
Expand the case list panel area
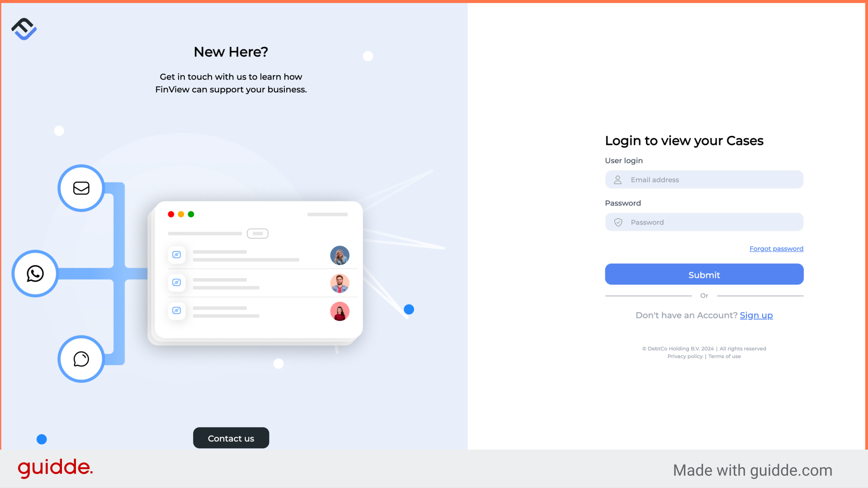[258, 233]
